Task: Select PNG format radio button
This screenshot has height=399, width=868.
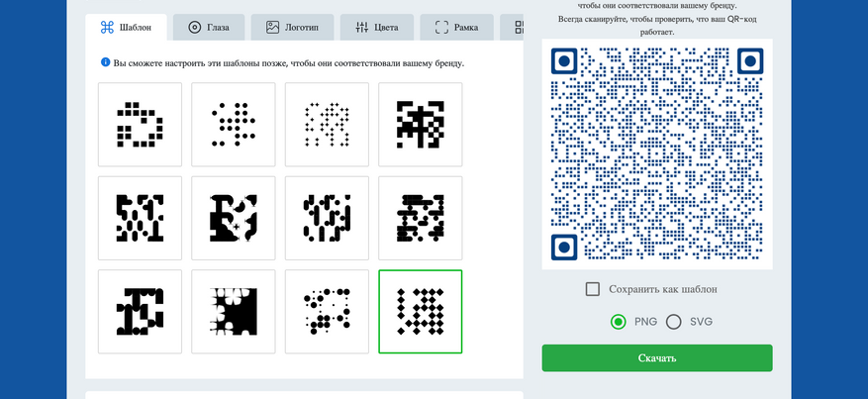Action: click(x=619, y=322)
